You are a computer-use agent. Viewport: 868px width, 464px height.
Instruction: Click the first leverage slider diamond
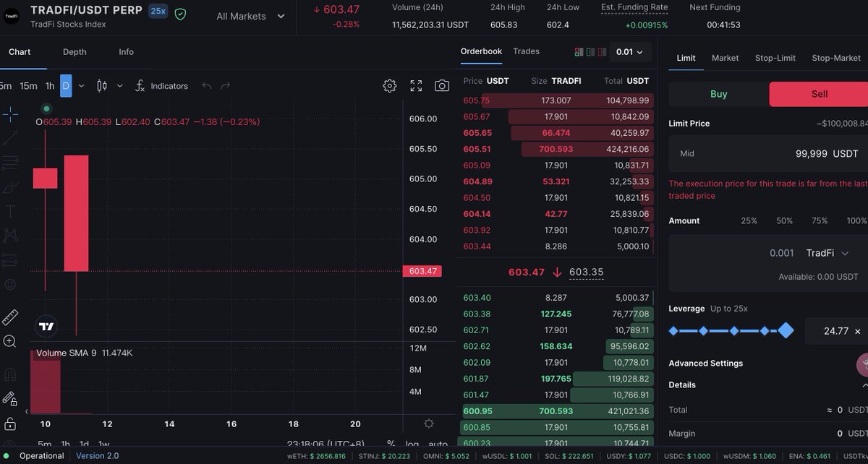click(673, 330)
